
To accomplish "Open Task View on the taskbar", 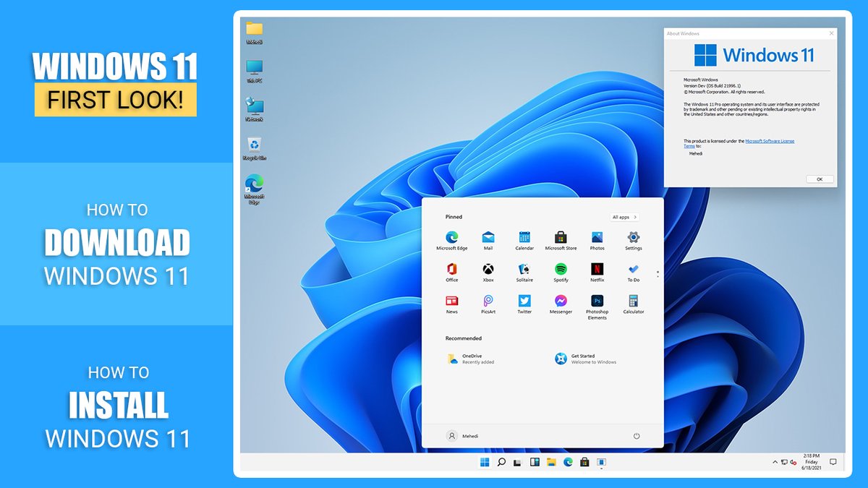I will (518, 462).
